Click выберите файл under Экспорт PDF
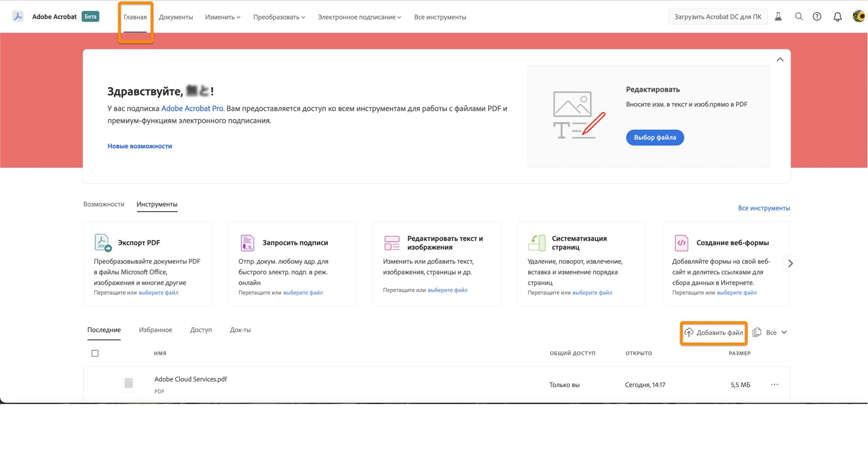Screen dimensions: 868x457 point(158,292)
